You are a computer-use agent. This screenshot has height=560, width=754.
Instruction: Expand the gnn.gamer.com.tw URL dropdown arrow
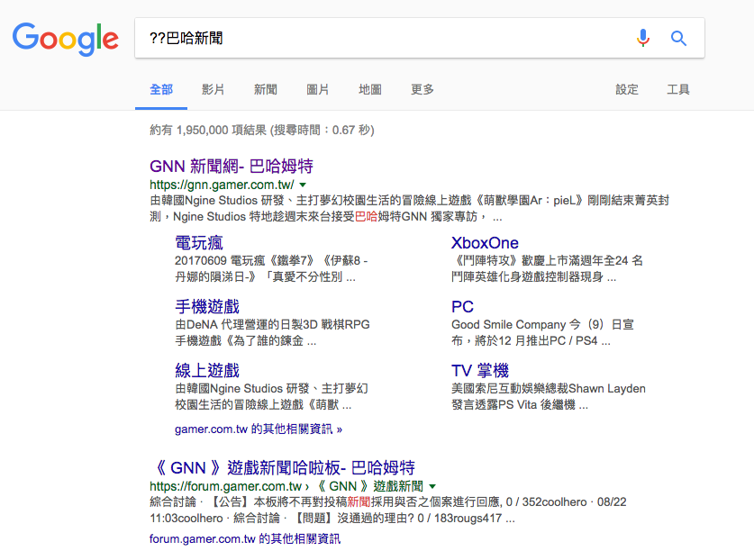coord(303,185)
